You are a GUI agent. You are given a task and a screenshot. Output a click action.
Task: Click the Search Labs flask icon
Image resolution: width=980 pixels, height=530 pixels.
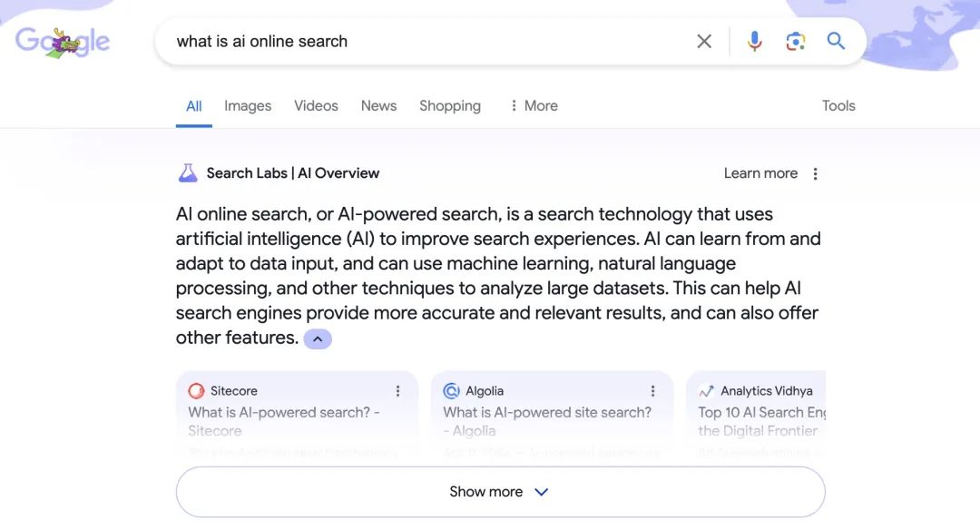click(x=188, y=173)
